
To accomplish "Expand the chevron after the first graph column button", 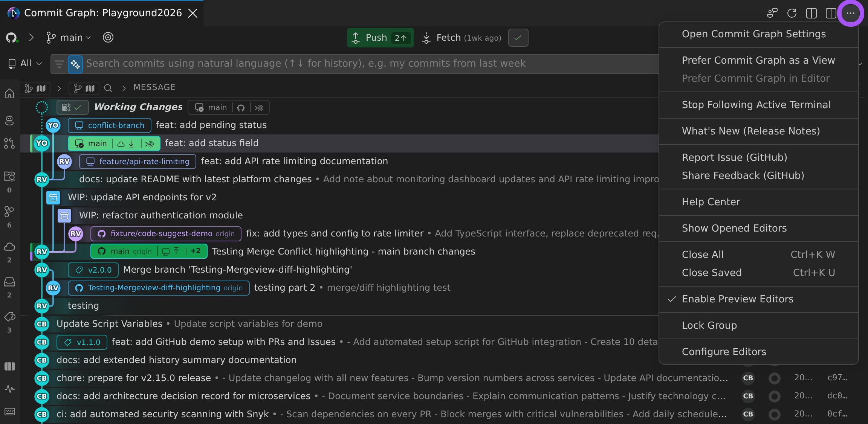I will (x=59, y=88).
